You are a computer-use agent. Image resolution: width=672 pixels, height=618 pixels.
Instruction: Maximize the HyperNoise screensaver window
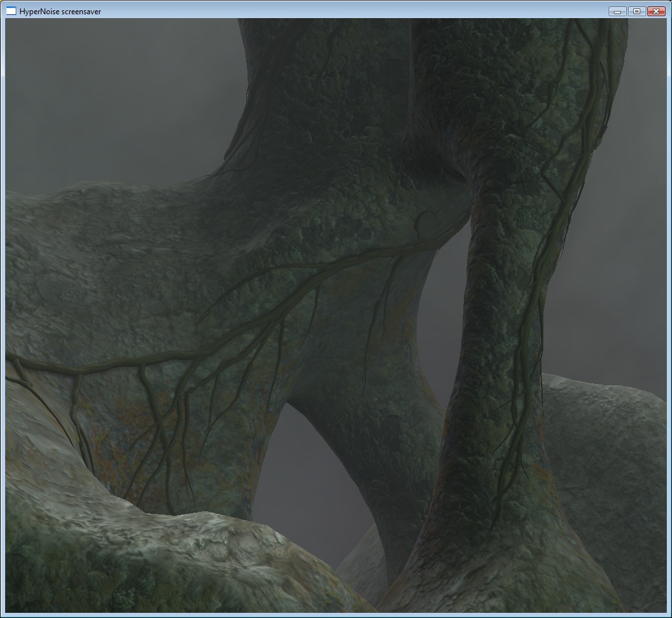click(x=636, y=11)
